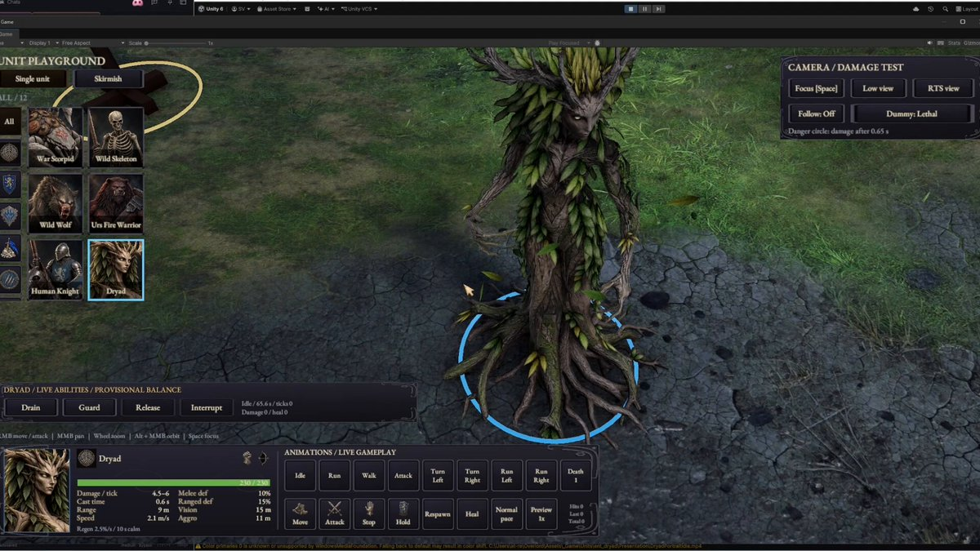This screenshot has height=551, width=980.
Task: Pick the Wild Wolf unit card
Action: coord(56,203)
